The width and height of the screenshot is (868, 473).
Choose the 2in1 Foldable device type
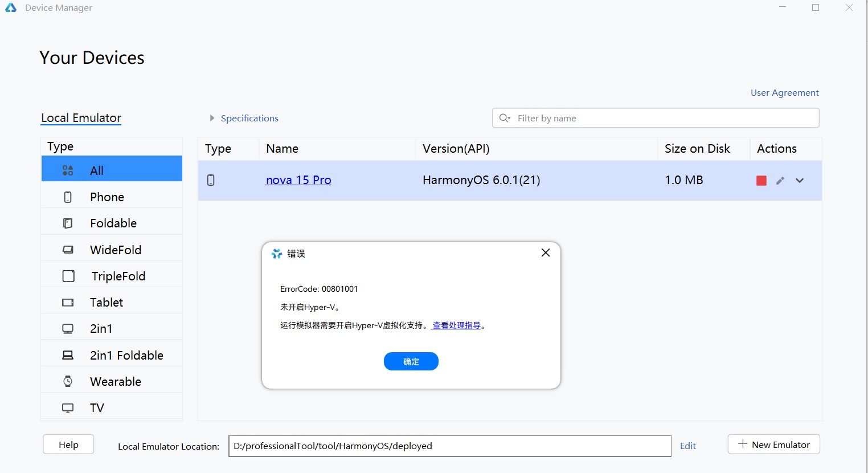coord(112,355)
